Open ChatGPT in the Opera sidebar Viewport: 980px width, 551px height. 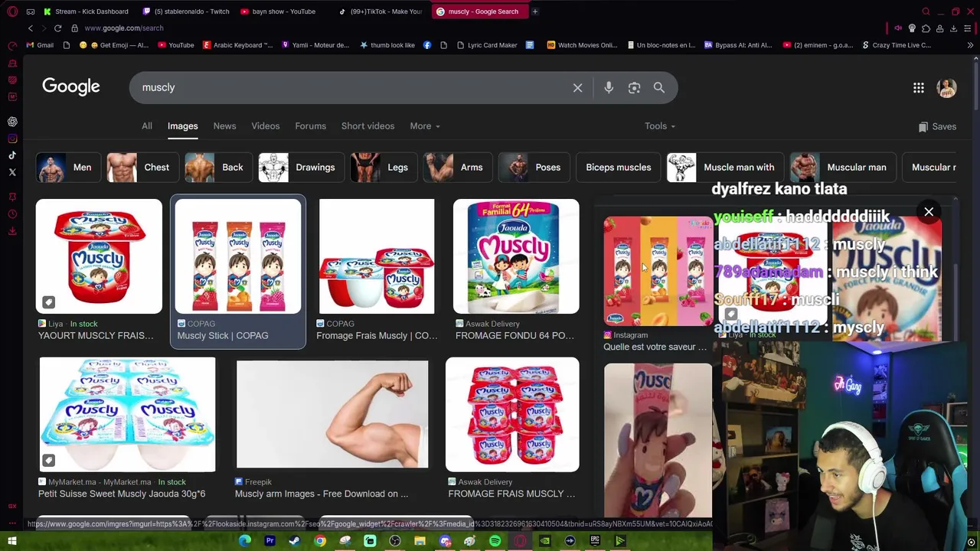click(12, 122)
